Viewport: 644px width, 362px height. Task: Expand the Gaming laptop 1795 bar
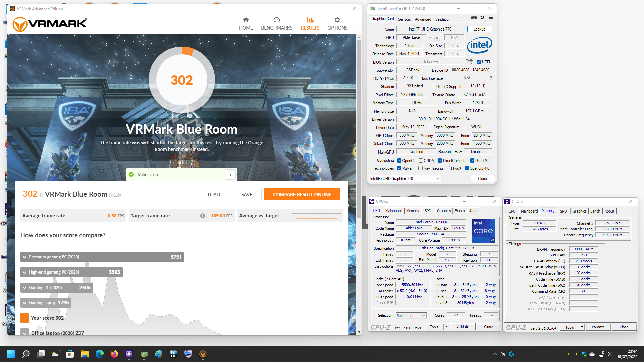point(46,303)
